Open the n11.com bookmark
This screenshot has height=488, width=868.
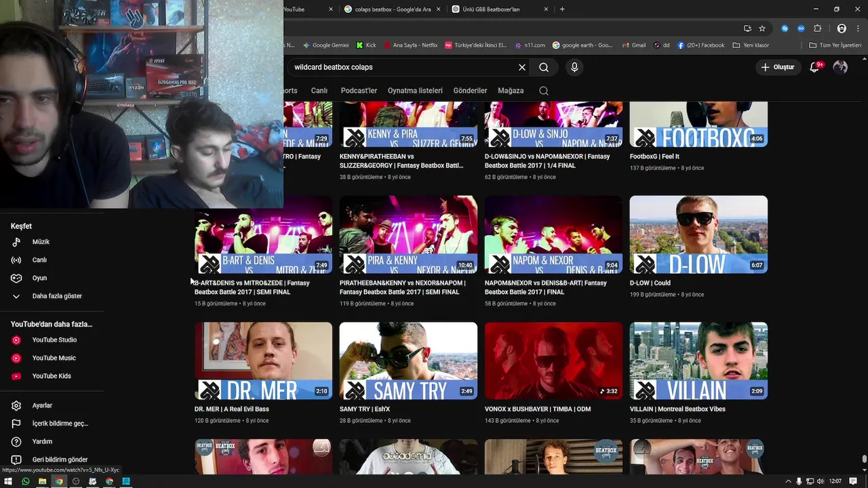[529, 45]
